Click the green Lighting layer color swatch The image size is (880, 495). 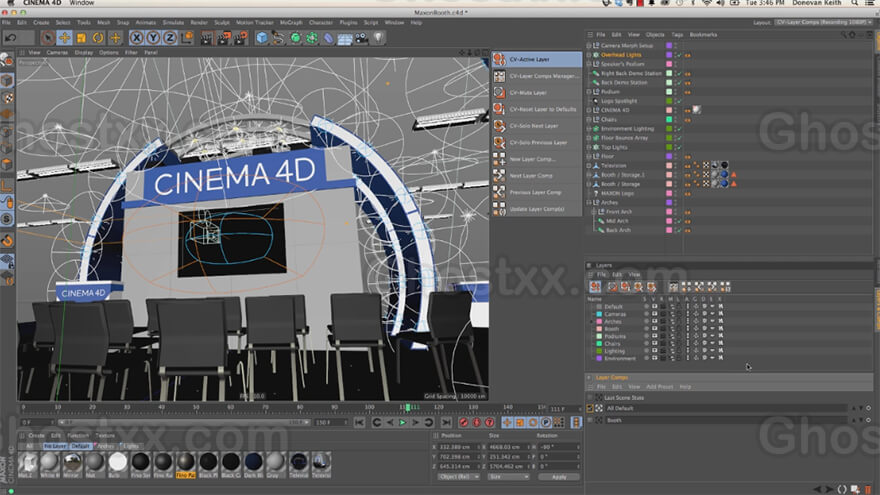(599, 351)
